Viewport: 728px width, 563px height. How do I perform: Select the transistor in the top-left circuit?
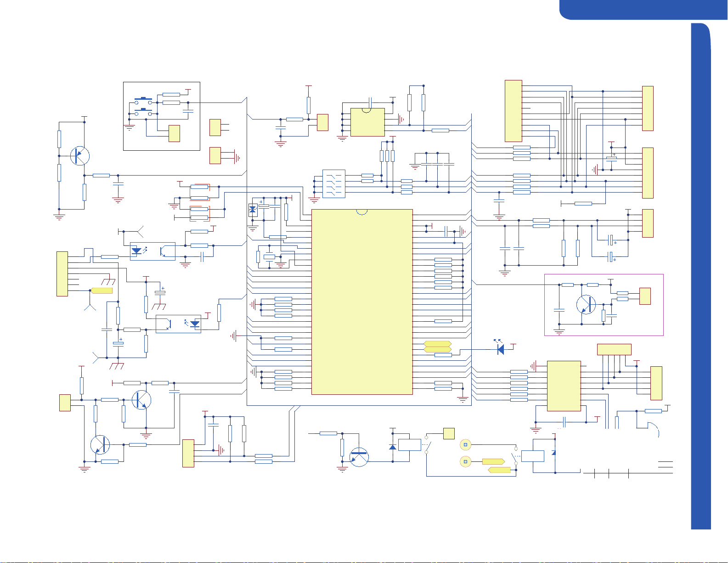point(79,156)
